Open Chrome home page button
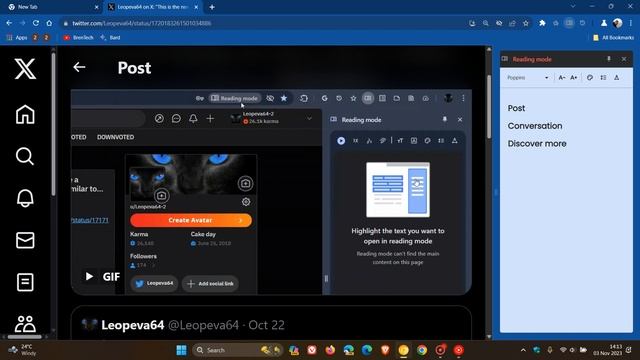This screenshot has width=640, height=360. point(49,23)
